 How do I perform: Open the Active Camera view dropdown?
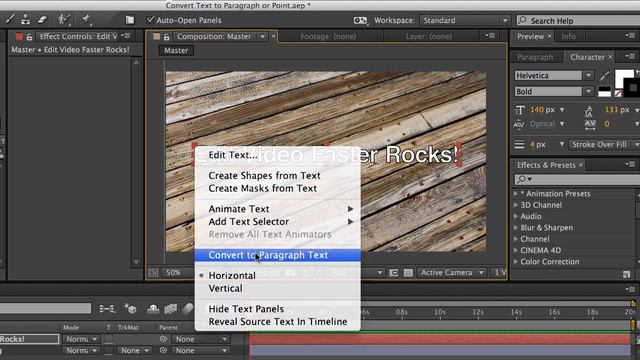click(x=452, y=272)
